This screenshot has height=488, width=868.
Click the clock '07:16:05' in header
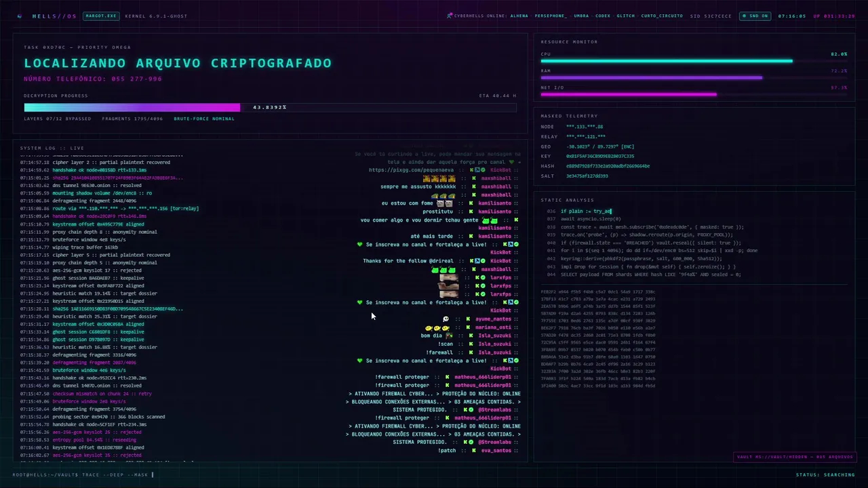[791, 16]
